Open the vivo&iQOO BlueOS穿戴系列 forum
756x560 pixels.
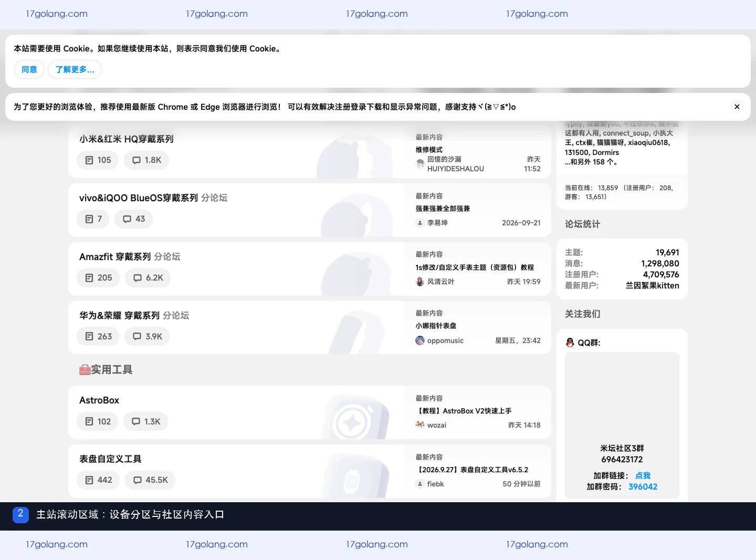[x=139, y=198]
